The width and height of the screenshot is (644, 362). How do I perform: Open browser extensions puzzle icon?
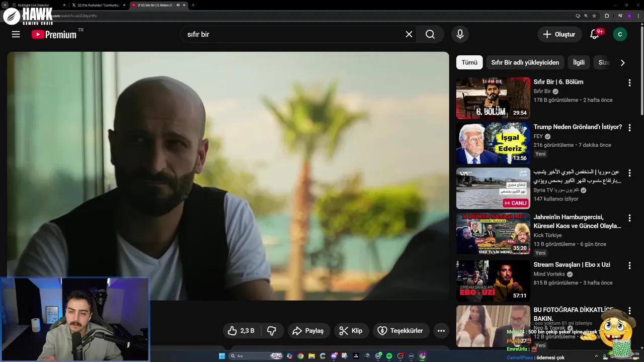(607, 16)
